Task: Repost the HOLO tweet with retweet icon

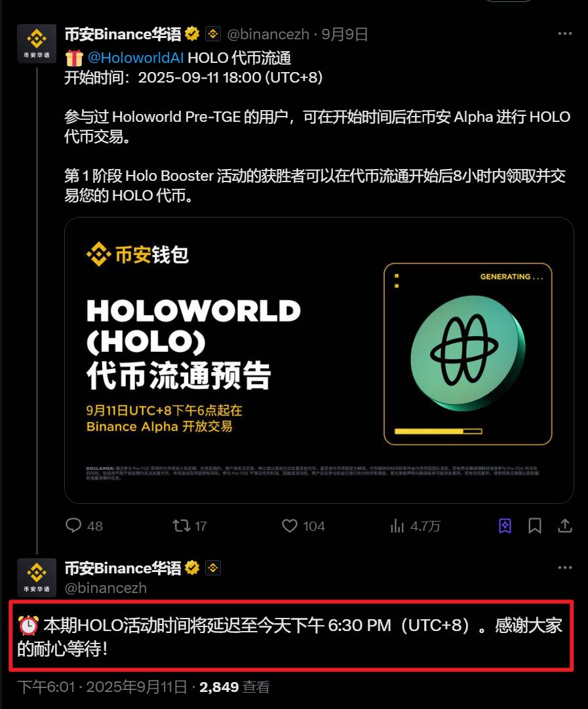Action: tap(189, 526)
